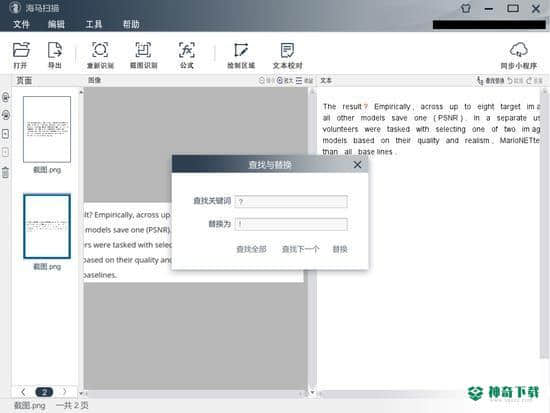Viewport: 550px width, 413px height.
Task: Open the 编辑 menu
Action: (56, 24)
